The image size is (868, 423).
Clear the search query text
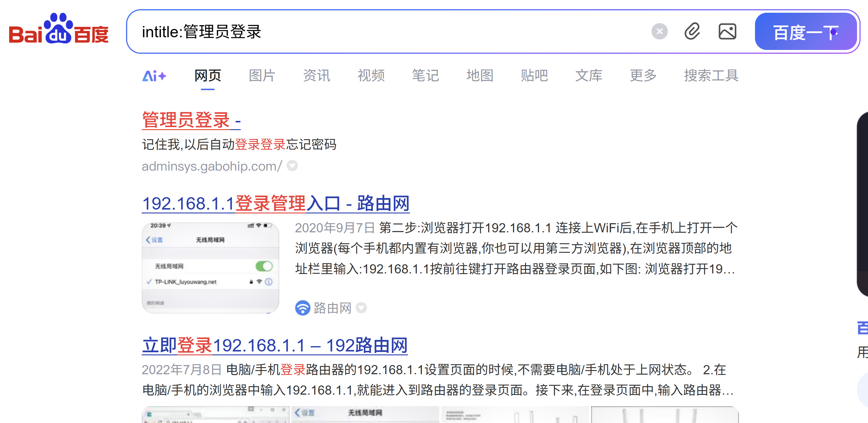click(659, 32)
